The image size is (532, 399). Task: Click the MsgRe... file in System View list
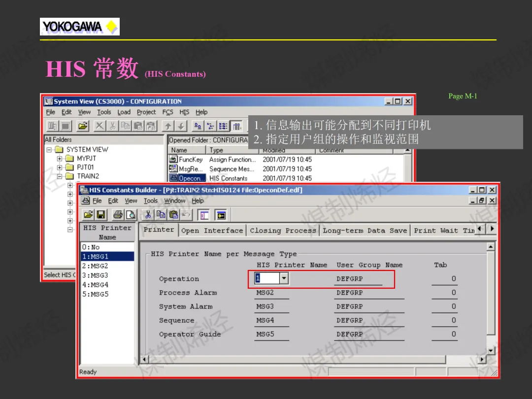[187, 169]
